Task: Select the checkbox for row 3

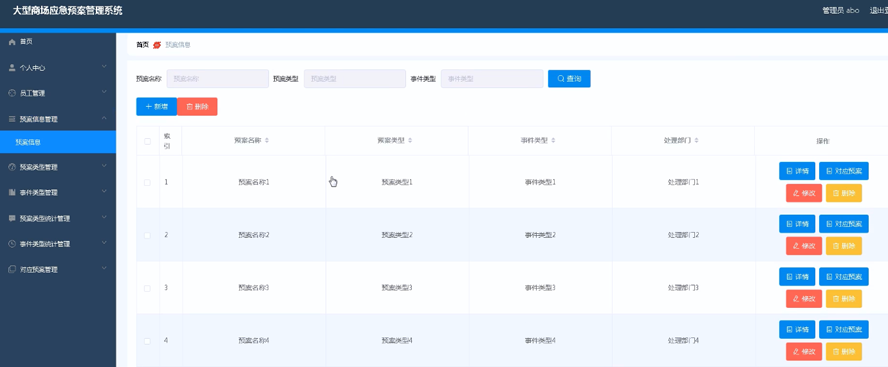Action: (x=147, y=288)
